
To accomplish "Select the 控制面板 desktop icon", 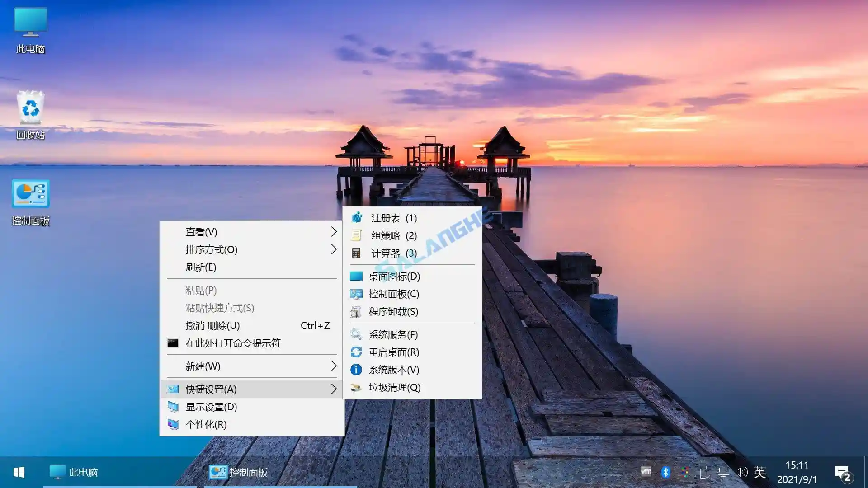I will (x=30, y=202).
